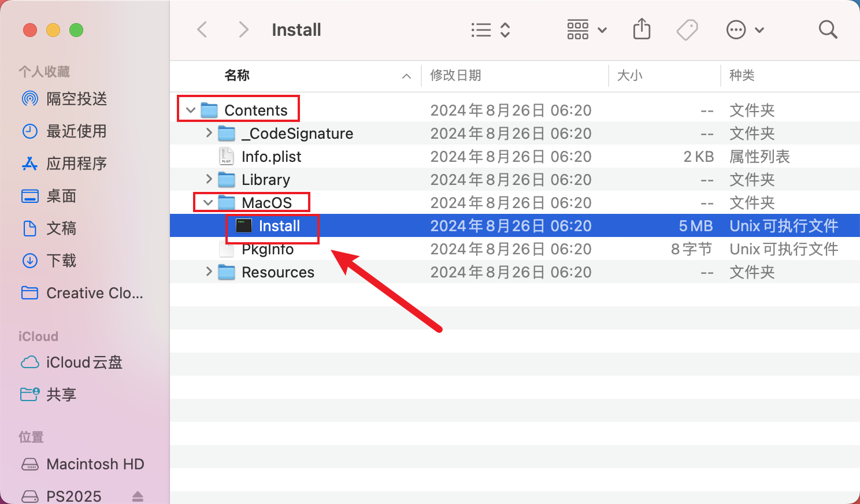This screenshot has width=860, height=504.
Task: Open the Share toolbar icon
Action: click(642, 29)
